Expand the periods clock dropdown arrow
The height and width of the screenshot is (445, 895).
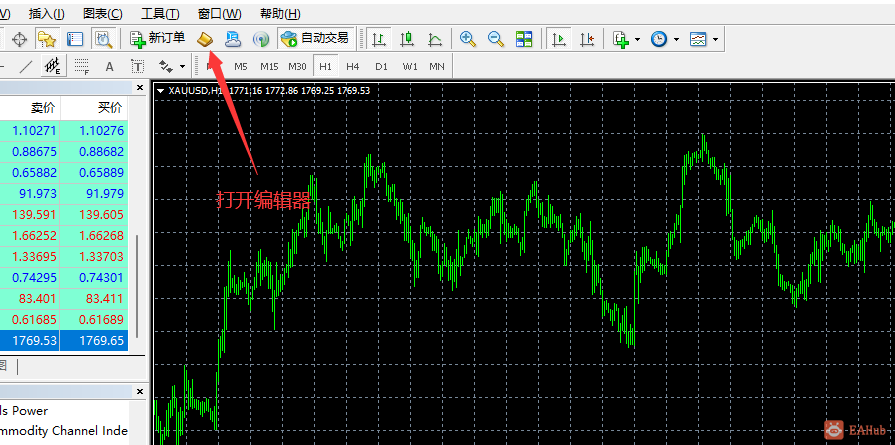(x=676, y=39)
